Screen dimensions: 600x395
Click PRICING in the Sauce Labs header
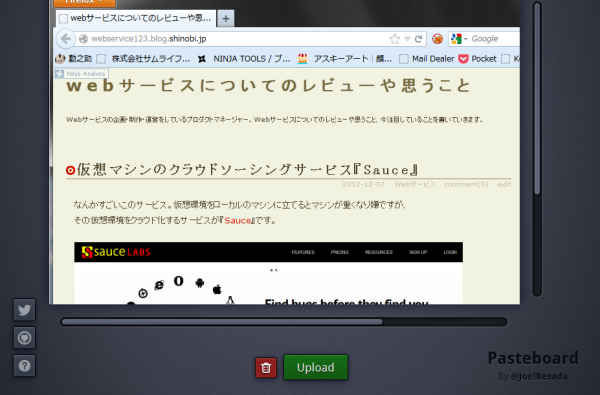340,252
